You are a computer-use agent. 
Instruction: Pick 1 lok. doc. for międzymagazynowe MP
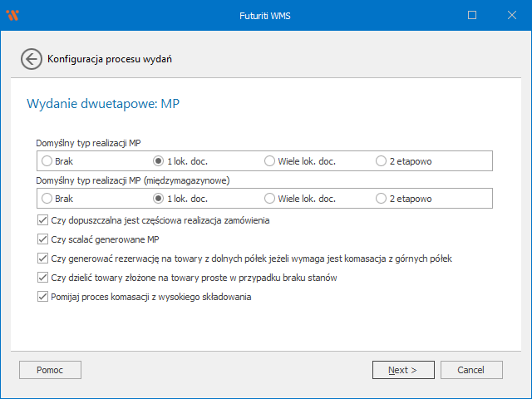159,199
